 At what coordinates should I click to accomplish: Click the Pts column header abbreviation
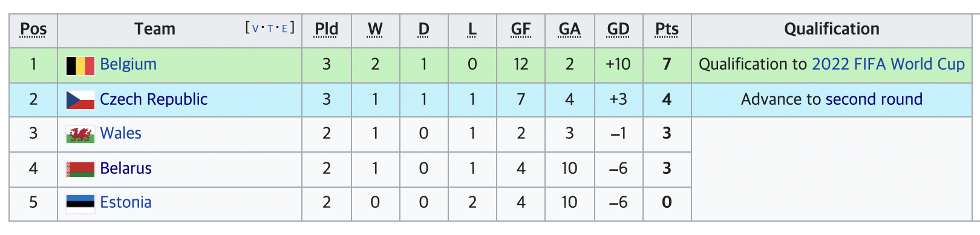[x=667, y=29]
